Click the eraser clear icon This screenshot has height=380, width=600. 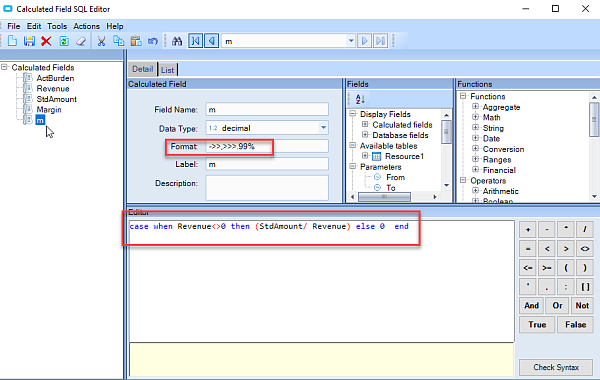pyautogui.click(x=81, y=41)
